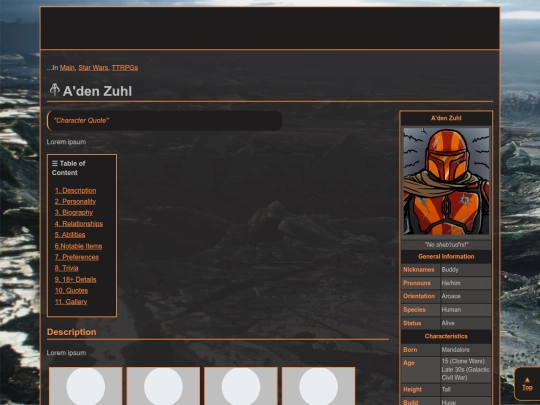Screen dimensions: 540x405
Task: Go to 1. Description section
Action: tap(75, 190)
